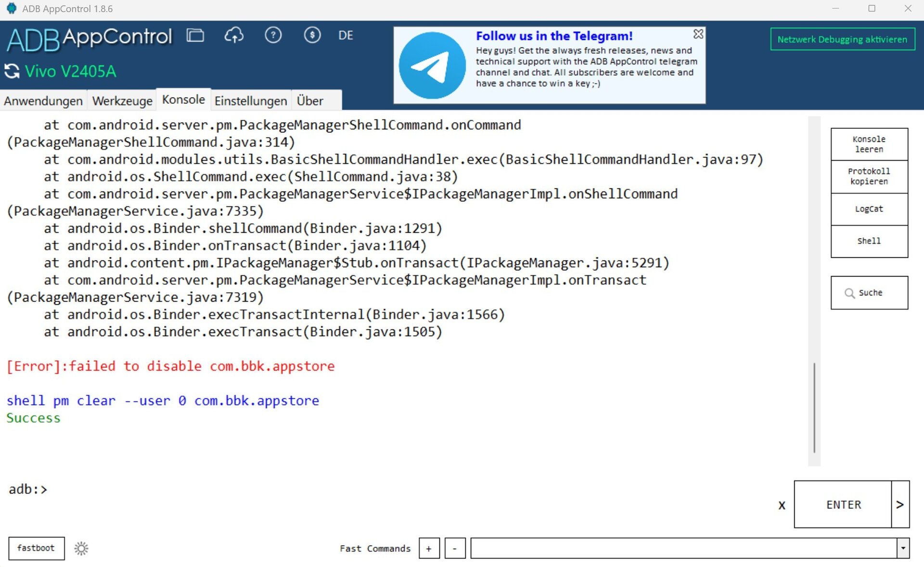Click the console vertical scrollbar thumb

814,408
